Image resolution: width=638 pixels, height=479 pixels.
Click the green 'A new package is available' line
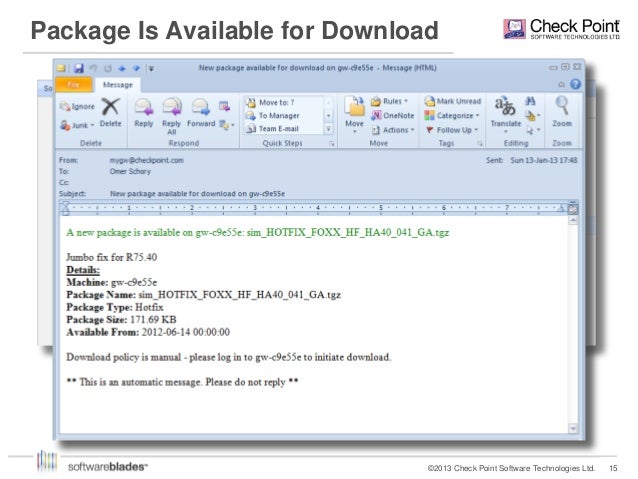coord(258,233)
